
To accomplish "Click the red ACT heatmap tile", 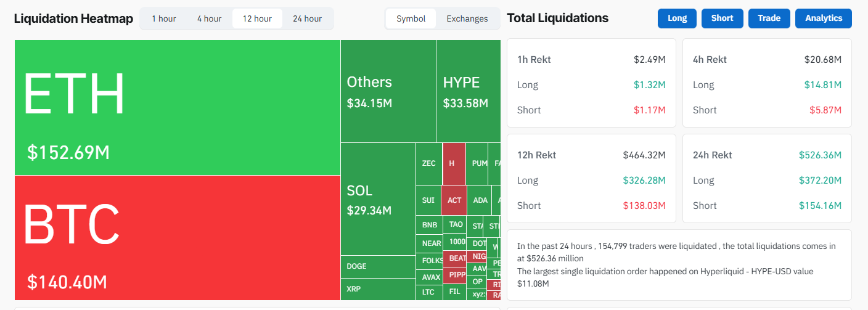I will pyautogui.click(x=454, y=200).
